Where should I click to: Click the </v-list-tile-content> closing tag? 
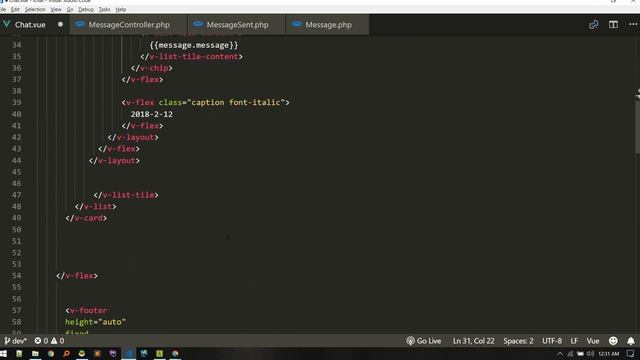[191, 57]
